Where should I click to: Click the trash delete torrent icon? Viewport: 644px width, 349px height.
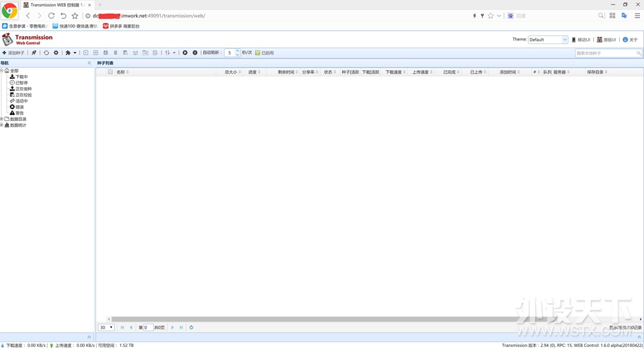click(x=116, y=53)
